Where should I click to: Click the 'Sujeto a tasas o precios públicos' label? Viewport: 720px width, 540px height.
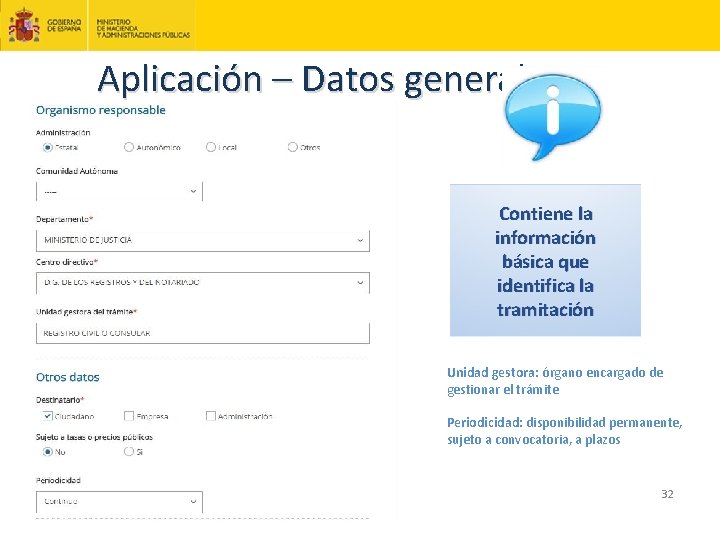click(94, 437)
